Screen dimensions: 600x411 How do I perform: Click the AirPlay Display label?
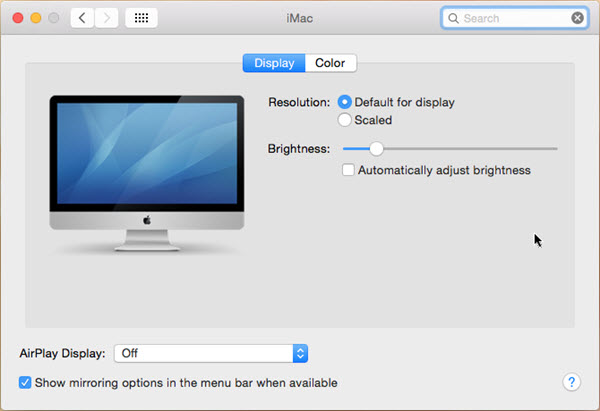[x=62, y=353]
